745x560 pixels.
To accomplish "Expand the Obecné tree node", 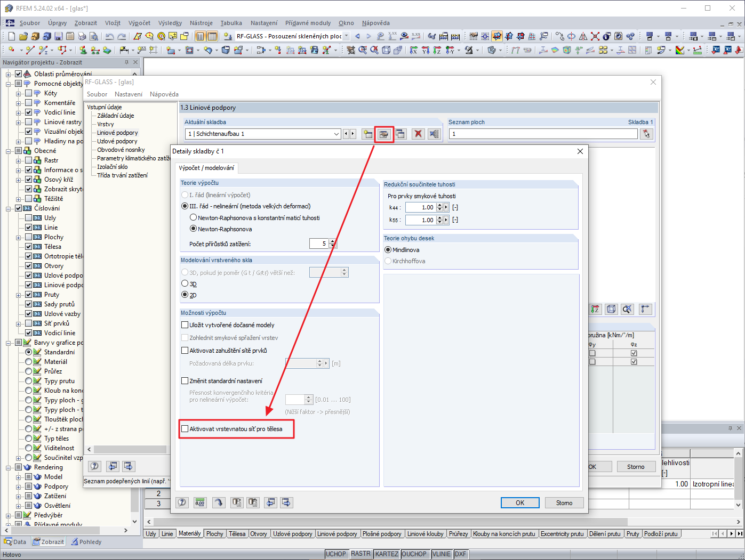I will 9,151.
